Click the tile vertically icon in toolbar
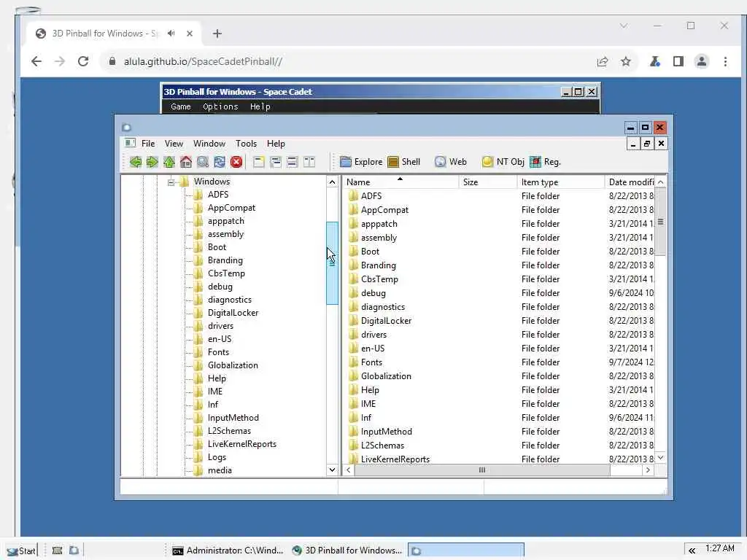Image resolution: width=747 pixels, height=560 pixels. point(309,162)
